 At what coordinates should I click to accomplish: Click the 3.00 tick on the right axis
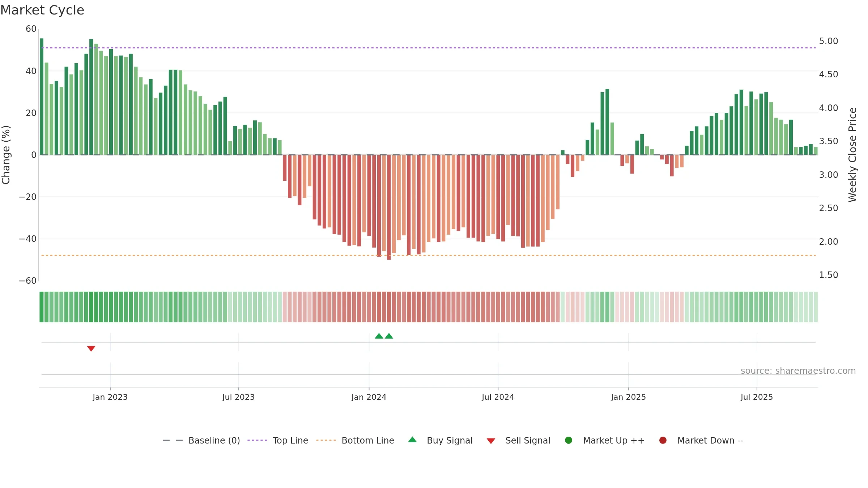829,175
